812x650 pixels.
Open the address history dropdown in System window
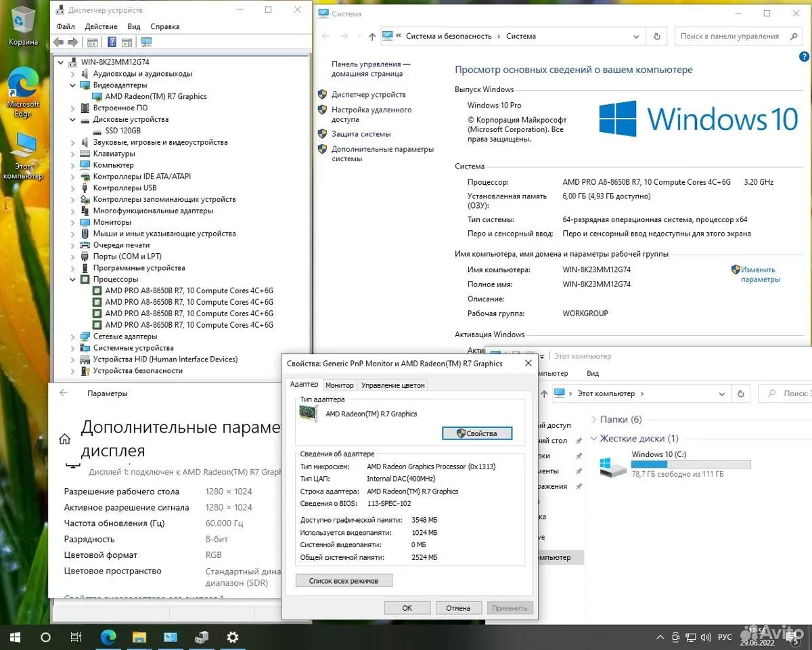tap(636, 37)
